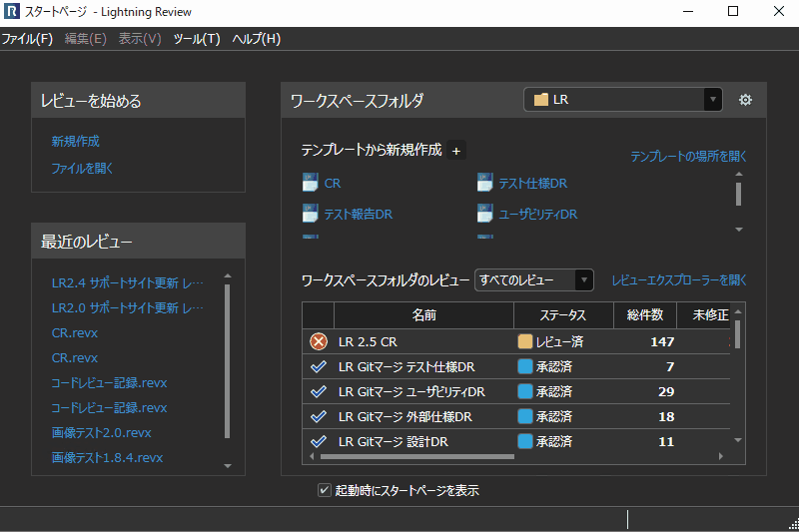
Task: Click the LR folder icon in combo box
Action: point(540,100)
